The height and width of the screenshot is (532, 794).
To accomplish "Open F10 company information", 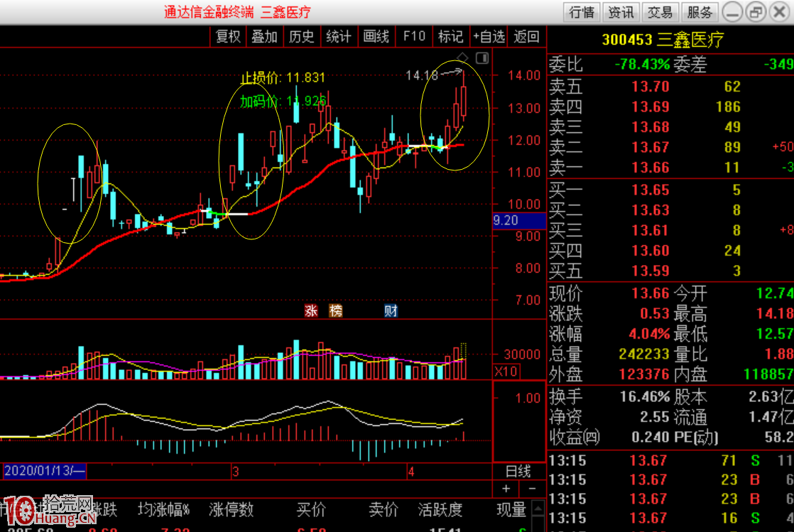I will 413,36.
